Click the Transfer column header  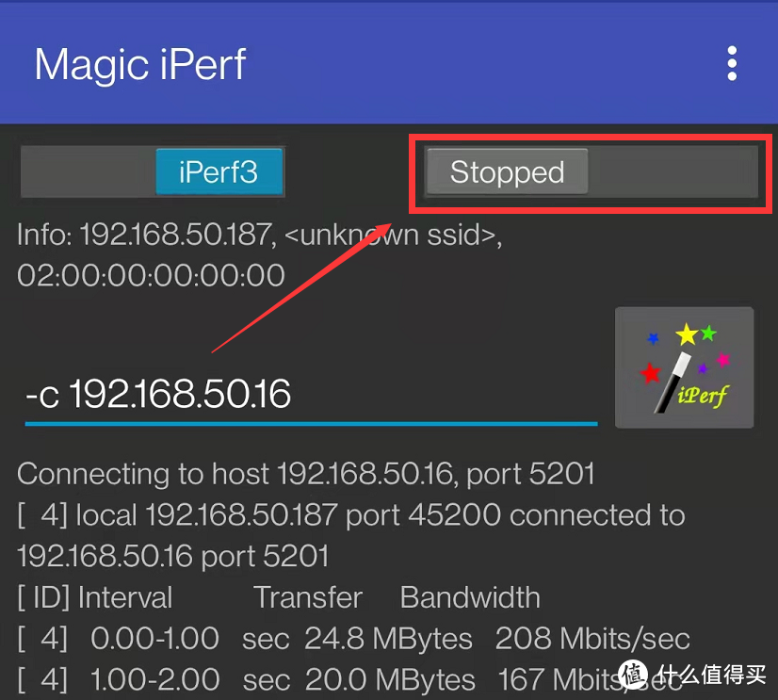[x=308, y=597]
